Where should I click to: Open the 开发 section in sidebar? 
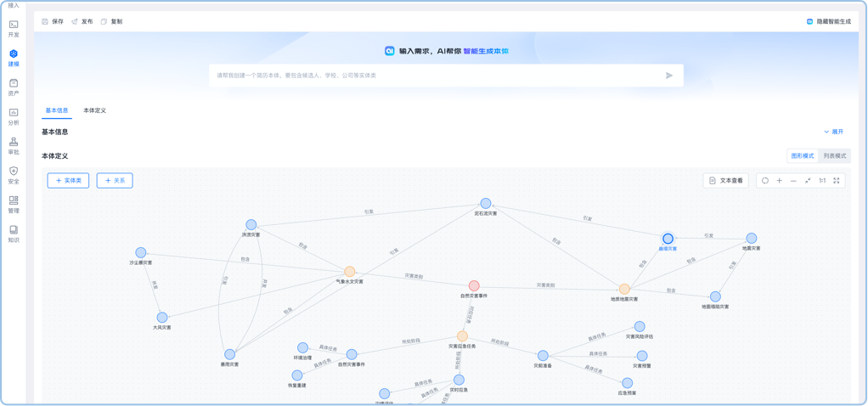pos(14,28)
